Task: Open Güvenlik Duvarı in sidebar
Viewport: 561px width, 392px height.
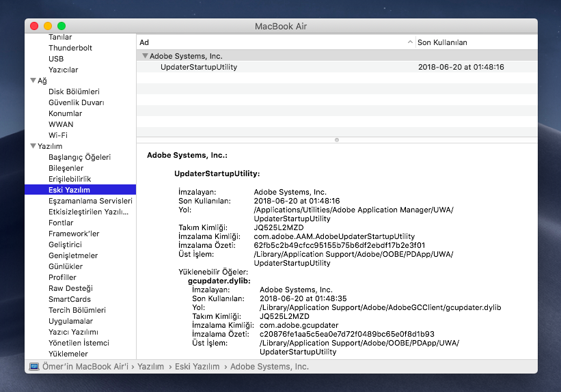Action: point(76,102)
